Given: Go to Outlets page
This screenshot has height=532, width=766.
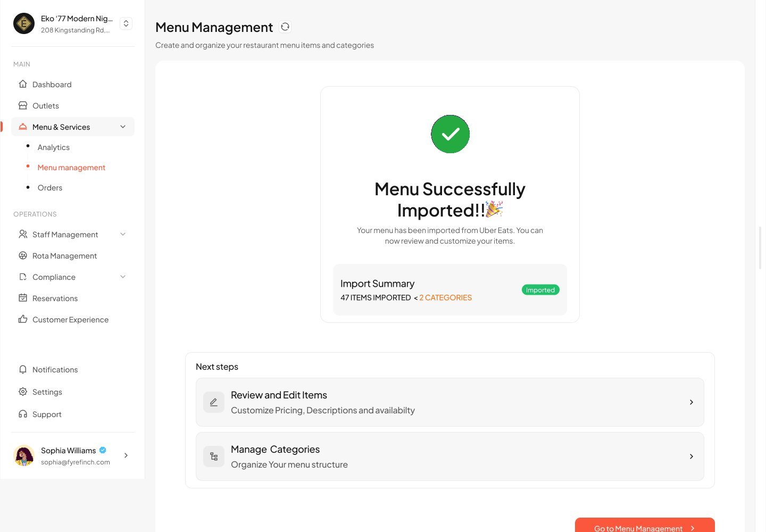Looking at the screenshot, I should pos(73,105).
